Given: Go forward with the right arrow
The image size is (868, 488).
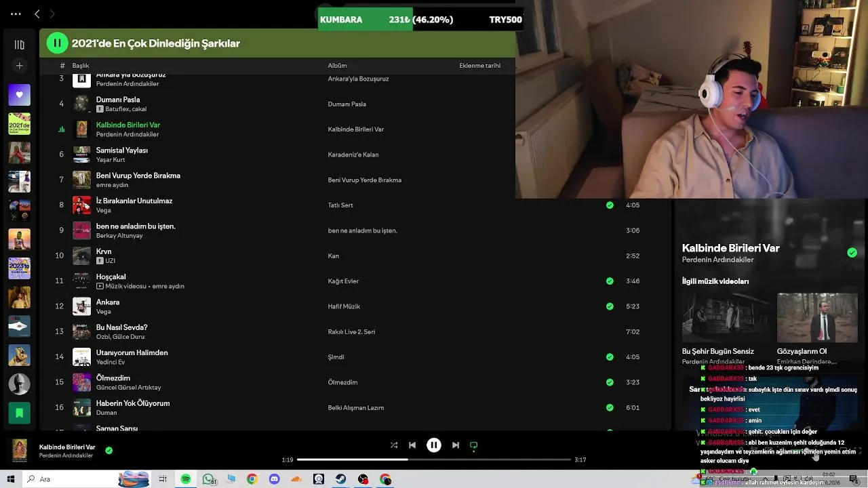Looking at the screenshot, I should pos(52,14).
